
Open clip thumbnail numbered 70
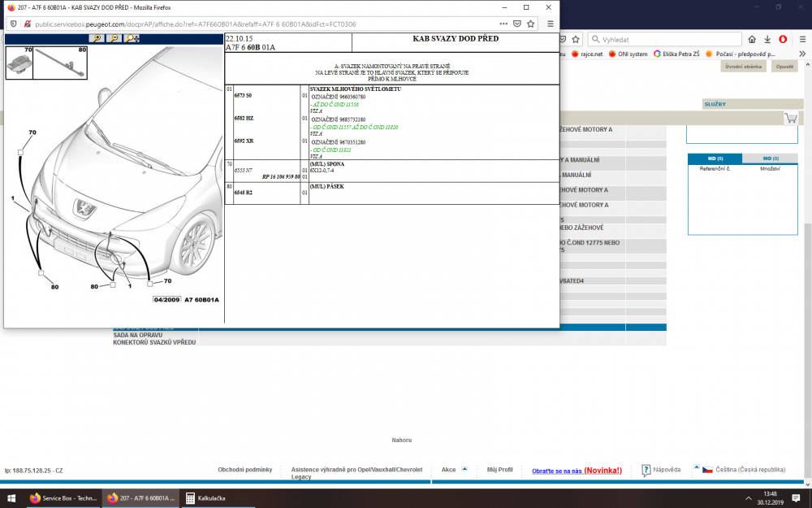click(x=19, y=63)
